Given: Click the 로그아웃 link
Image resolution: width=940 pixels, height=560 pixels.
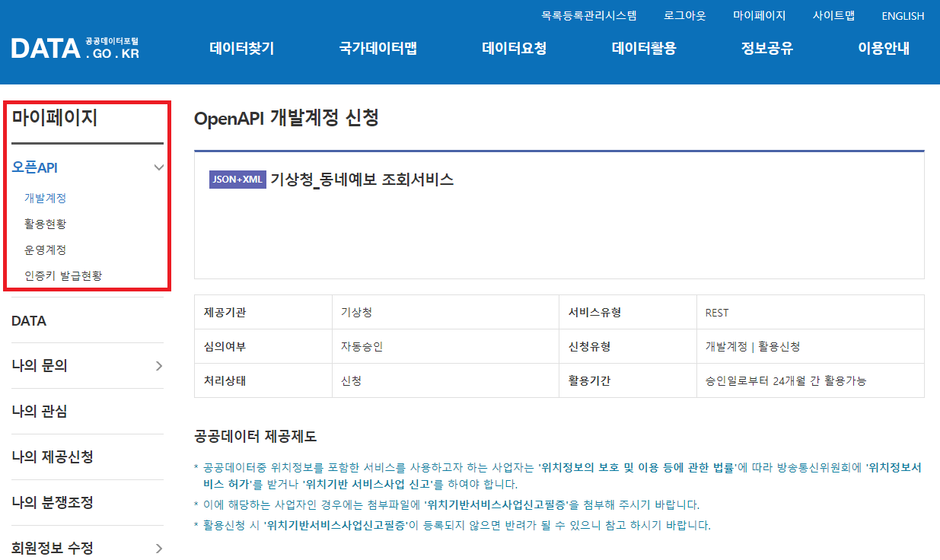Looking at the screenshot, I should tap(685, 15).
